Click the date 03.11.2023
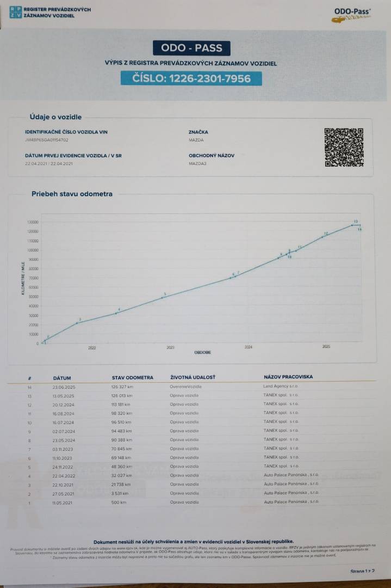The width and height of the screenshot is (391, 588). (x=63, y=449)
